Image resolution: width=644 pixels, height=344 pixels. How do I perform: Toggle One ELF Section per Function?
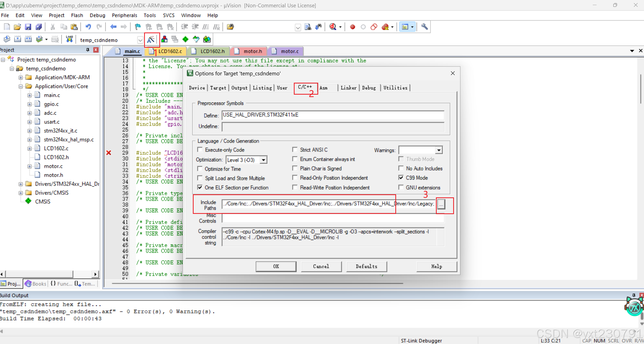point(200,187)
